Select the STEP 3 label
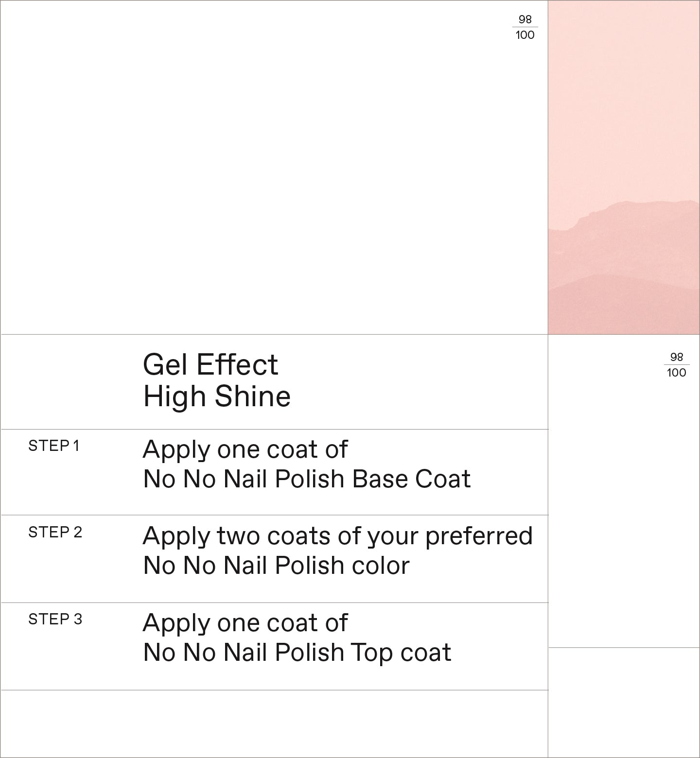This screenshot has height=758, width=700. coord(55,619)
